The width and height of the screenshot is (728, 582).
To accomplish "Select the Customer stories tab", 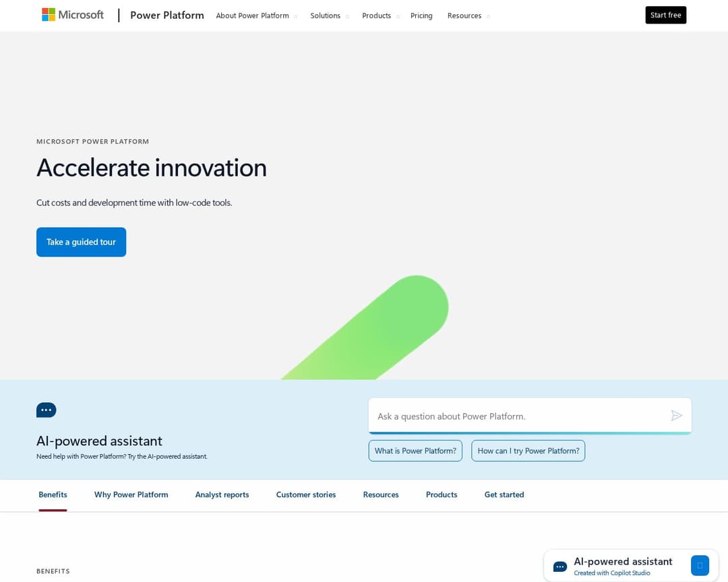I will [306, 494].
